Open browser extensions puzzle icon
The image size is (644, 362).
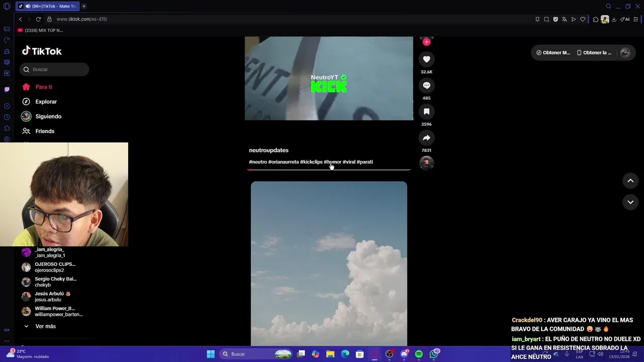click(x=596, y=19)
